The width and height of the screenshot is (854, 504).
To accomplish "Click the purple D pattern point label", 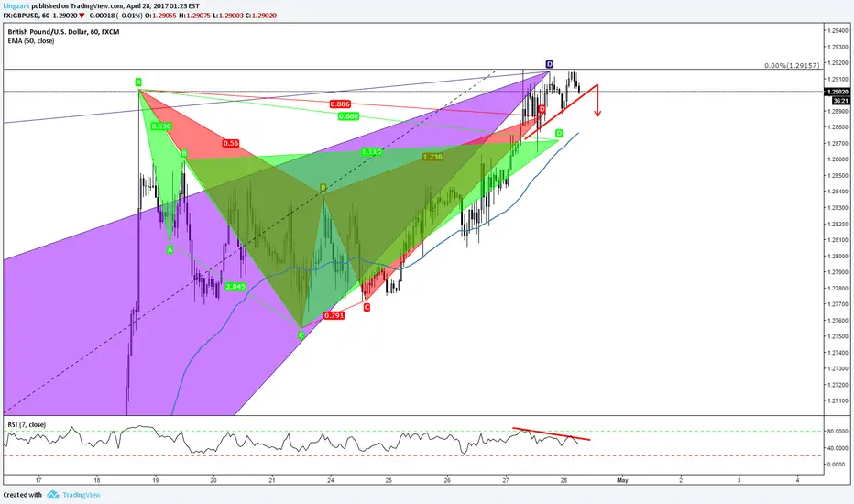I will 550,64.
